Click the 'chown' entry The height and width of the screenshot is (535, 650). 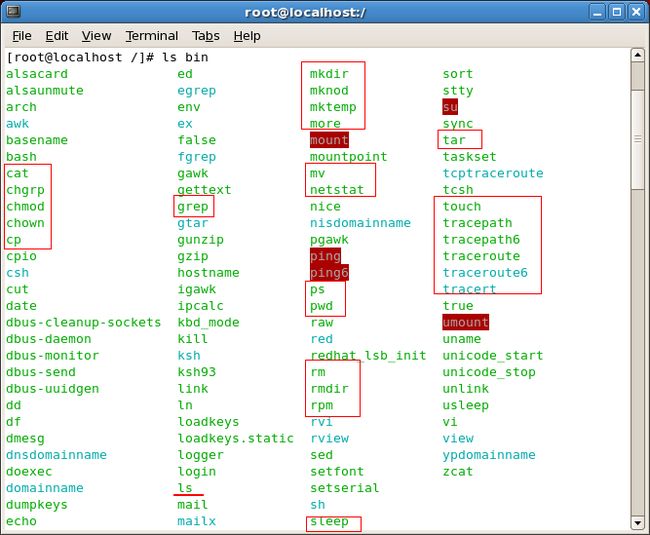coord(25,223)
